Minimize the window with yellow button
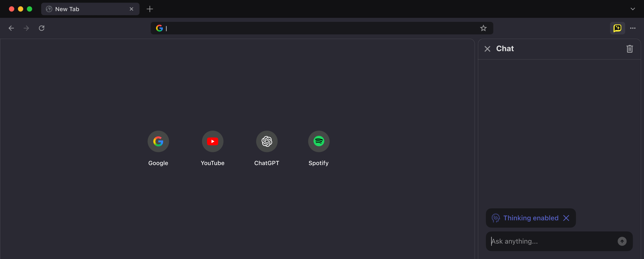 [x=20, y=9]
